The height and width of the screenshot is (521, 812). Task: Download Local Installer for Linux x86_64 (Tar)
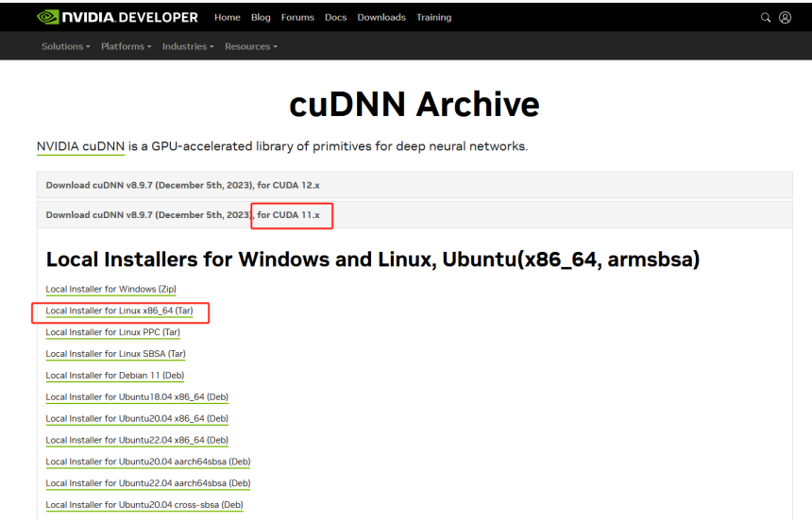119,311
